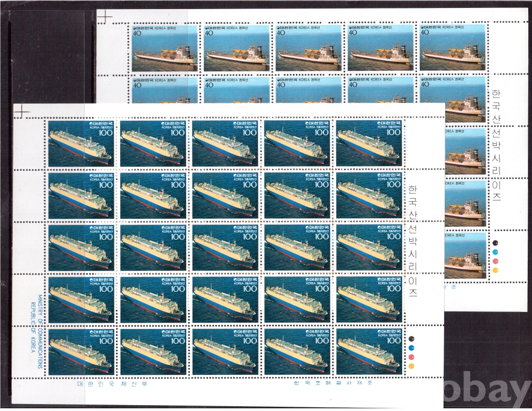The height and width of the screenshot is (411, 532).
Task: Click the Korean text at the front sheet's bottom-left margin
Action: [112, 383]
